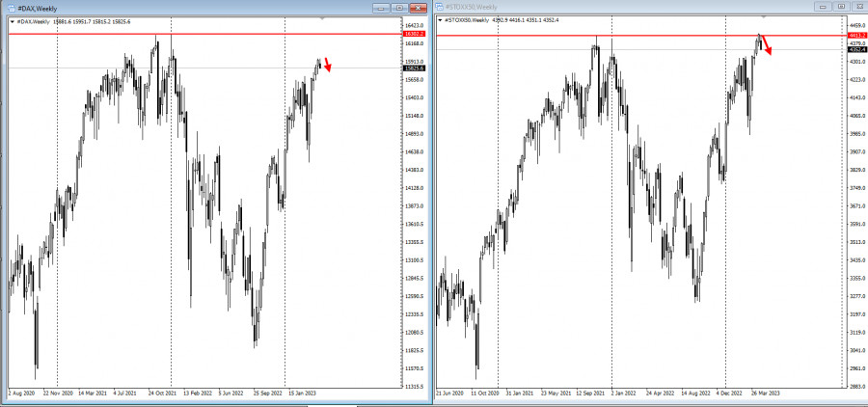
Task: Click the #STOXX50,Weekly window chart icon
Action: pyautogui.click(x=440, y=7)
